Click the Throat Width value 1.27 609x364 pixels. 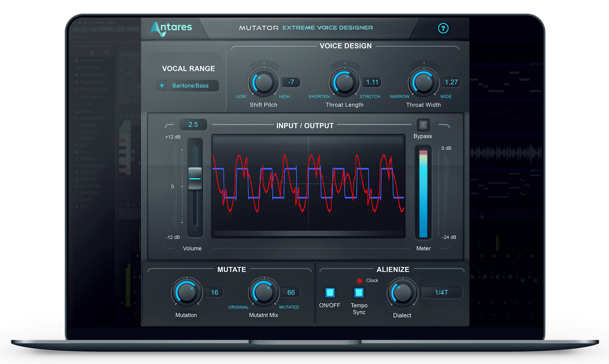point(451,82)
